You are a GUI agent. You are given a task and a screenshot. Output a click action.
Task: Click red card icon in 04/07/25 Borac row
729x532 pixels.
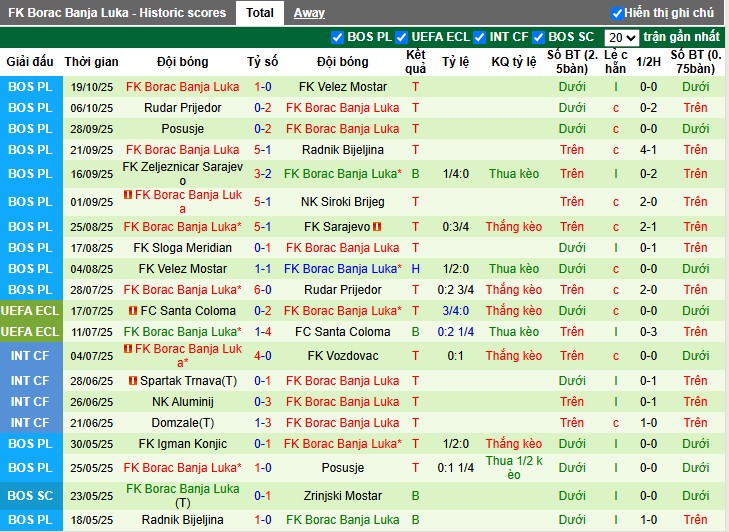coord(128,349)
